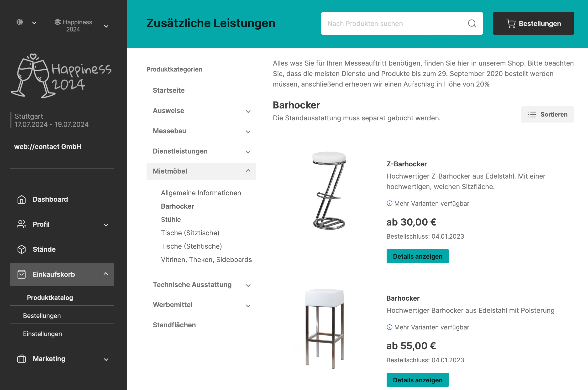This screenshot has width=588, height=390.
Task: Click the Happiness 2024 glasses logo
Action: pos(61,76)
